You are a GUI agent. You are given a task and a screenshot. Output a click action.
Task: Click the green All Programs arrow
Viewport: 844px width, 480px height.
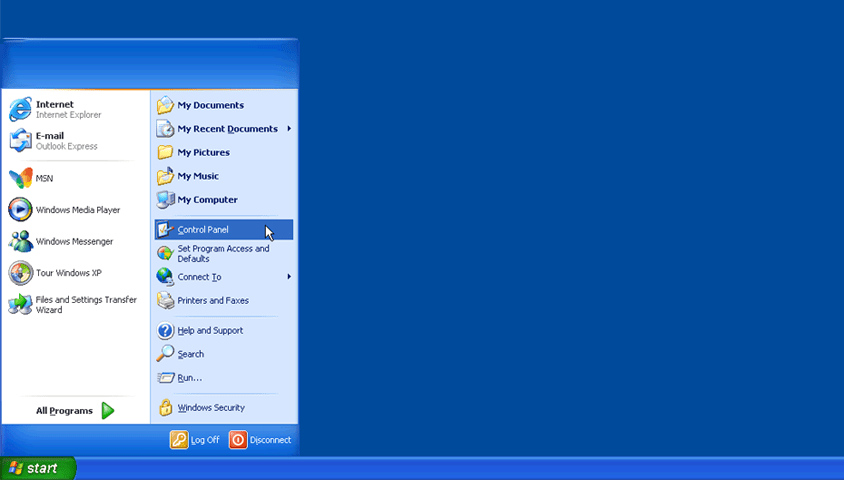click(108, 411)
